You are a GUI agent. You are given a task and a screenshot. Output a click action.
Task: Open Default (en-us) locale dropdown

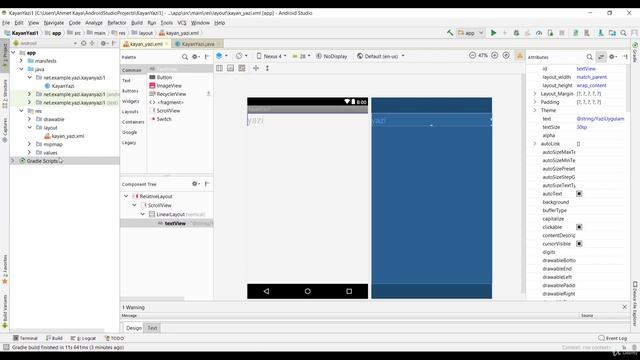(x=380, y=56)
